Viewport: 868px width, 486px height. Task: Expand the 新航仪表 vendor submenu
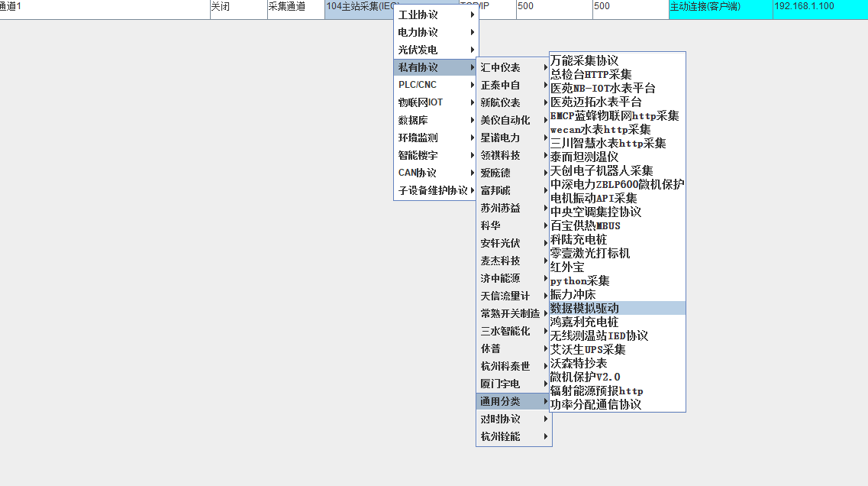tap(514, 102)
